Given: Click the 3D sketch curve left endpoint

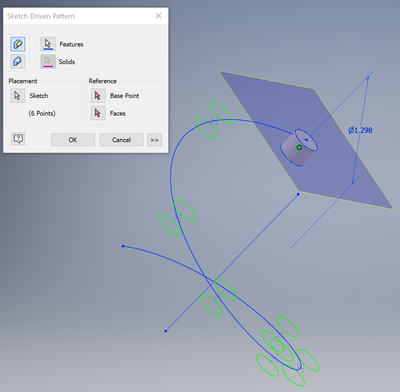Looking at the screenshot, I should coord(123,246).
